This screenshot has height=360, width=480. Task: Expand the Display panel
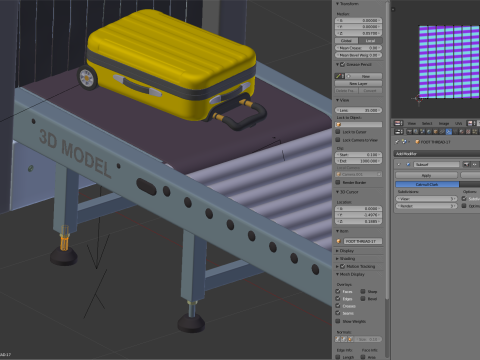[x=337, y=251]
